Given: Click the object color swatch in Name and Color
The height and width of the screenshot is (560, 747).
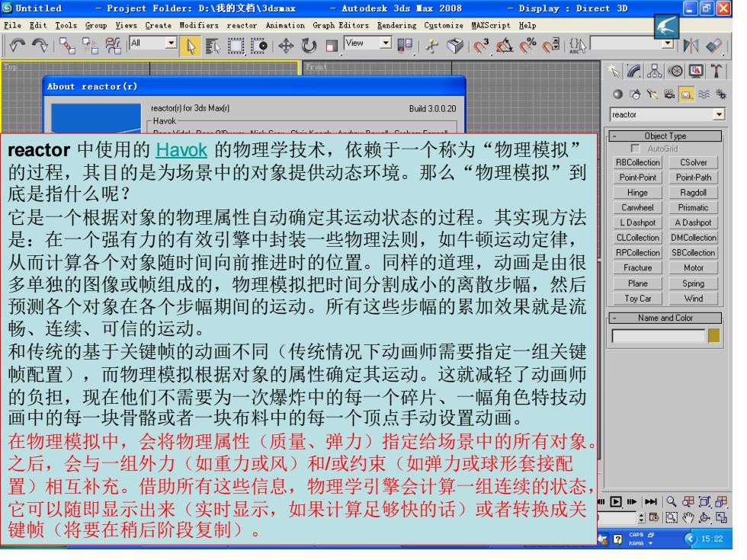Looking at the screenshot, I should [713, 336].
